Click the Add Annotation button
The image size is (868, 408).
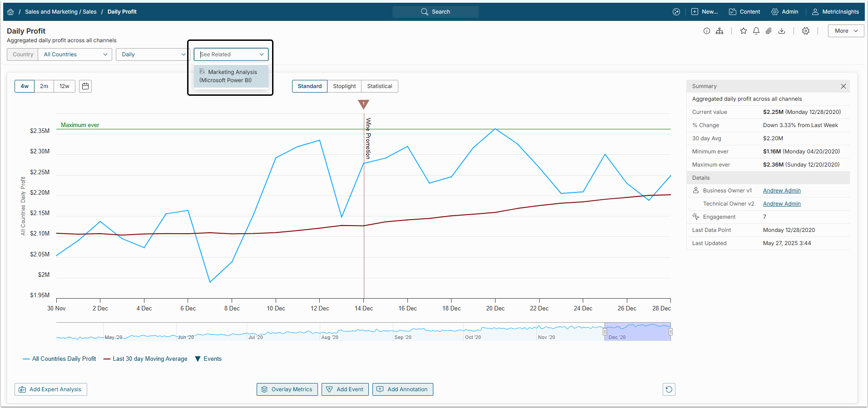click(402, 389)
